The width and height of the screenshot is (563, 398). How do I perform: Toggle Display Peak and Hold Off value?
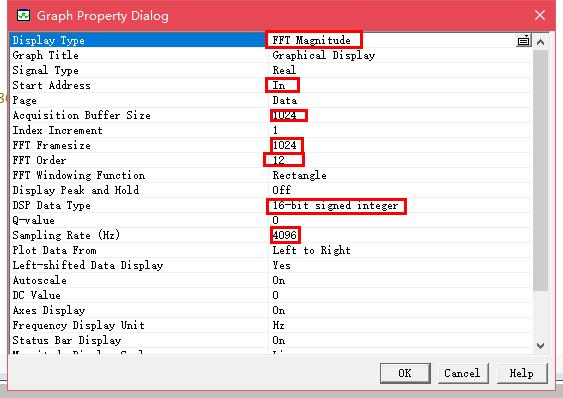tap(400, 190)
